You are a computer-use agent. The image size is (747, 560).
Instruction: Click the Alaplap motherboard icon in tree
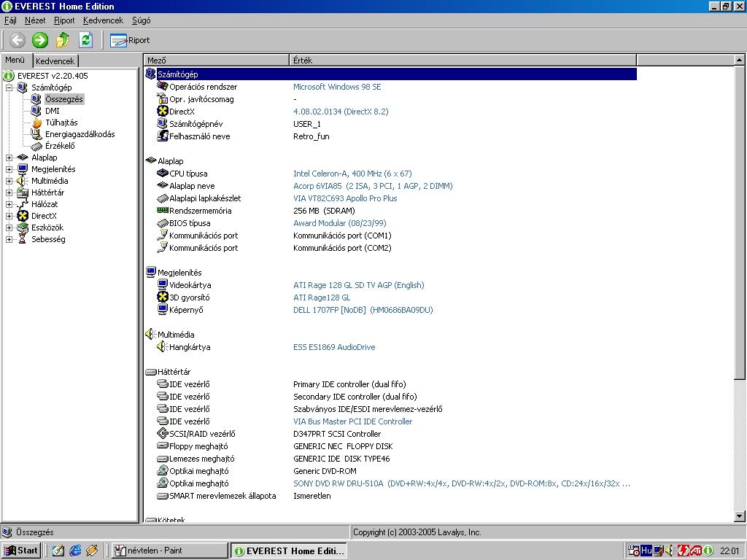[x=23, y=157]
